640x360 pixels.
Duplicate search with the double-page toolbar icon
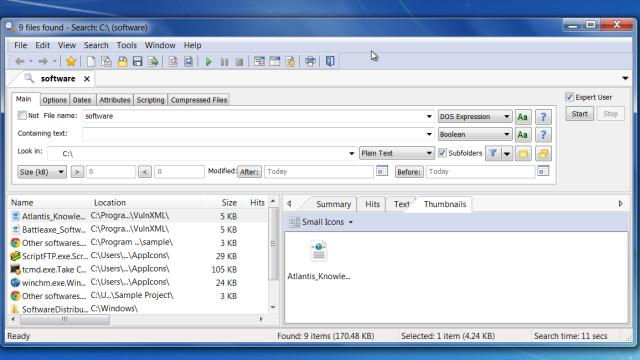107,62
